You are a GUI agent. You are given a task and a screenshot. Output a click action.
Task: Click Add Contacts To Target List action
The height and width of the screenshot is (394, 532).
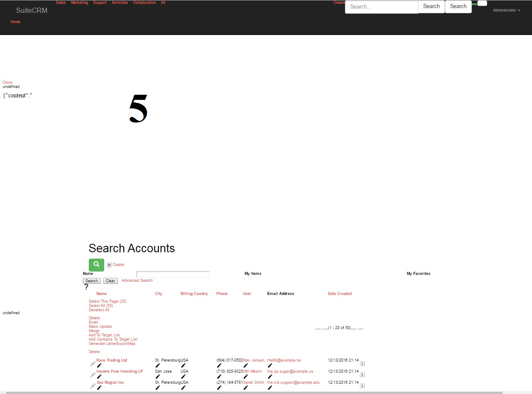[113, 339]
